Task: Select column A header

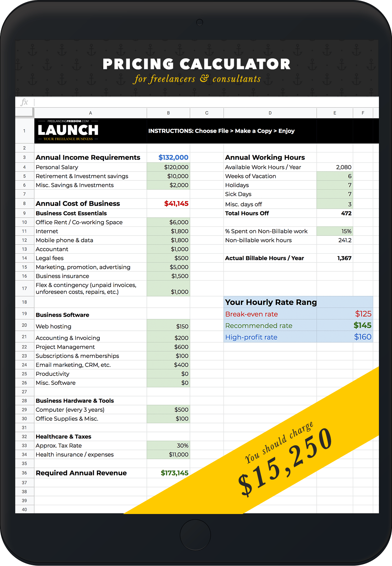Action: coord(91,113)
